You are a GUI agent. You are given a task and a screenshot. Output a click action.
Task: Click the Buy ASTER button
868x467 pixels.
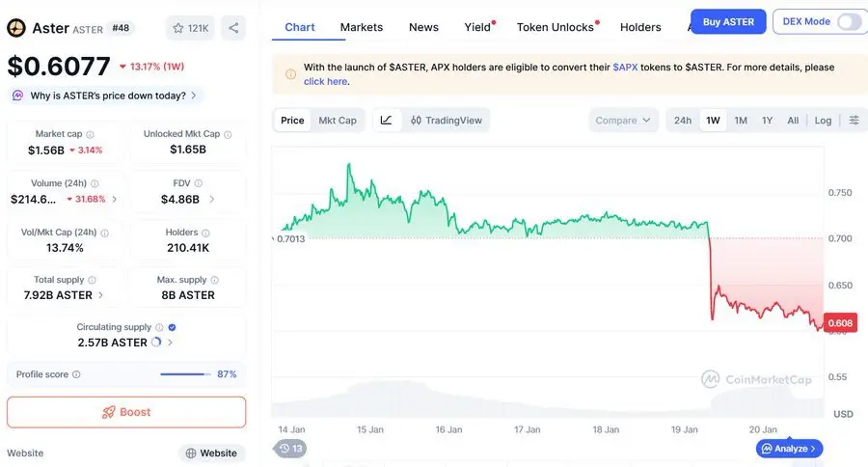728,21
